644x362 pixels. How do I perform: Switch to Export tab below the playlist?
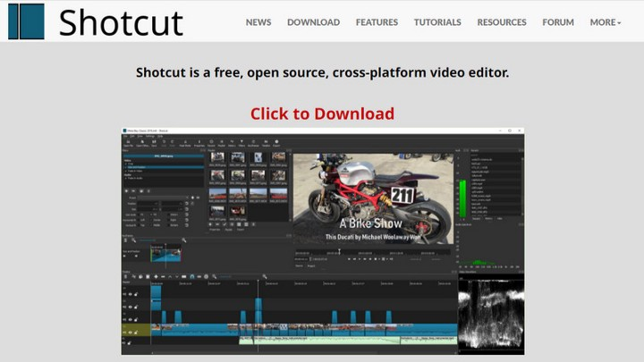(241, 229)
